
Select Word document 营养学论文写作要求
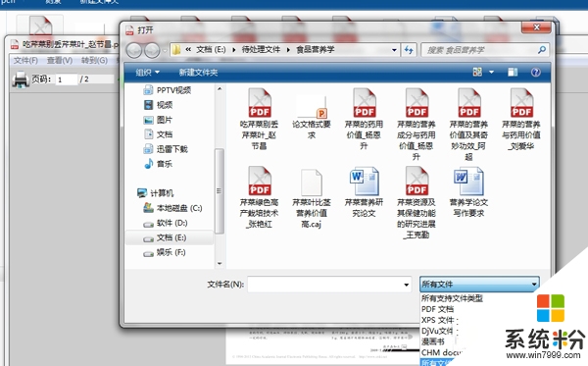[468, 192]
